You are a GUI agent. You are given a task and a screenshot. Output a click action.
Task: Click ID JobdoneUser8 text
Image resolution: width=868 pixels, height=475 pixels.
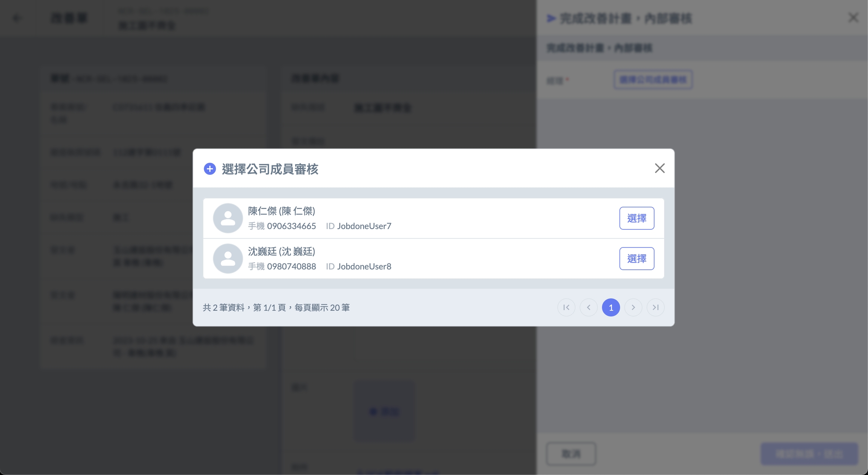point(364,266)
